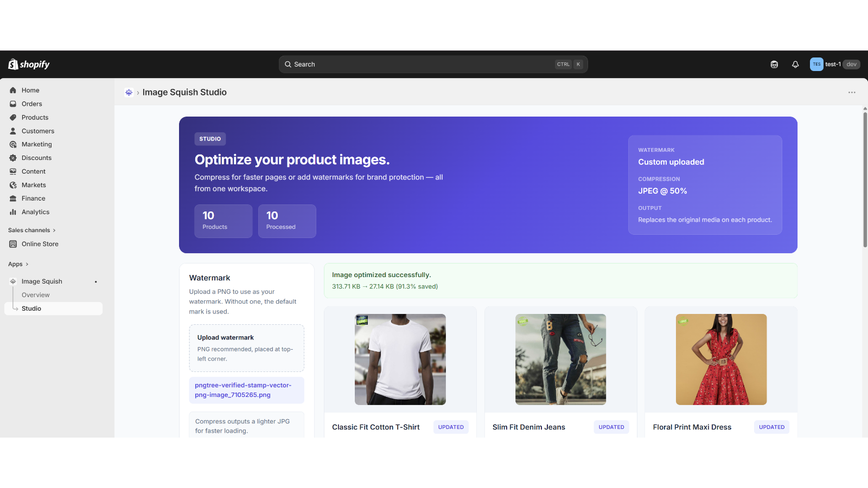This screenshot has height=488, width=868.
Task: Click the Image Squish app icon in sidebar
Action: pos(13,281)
